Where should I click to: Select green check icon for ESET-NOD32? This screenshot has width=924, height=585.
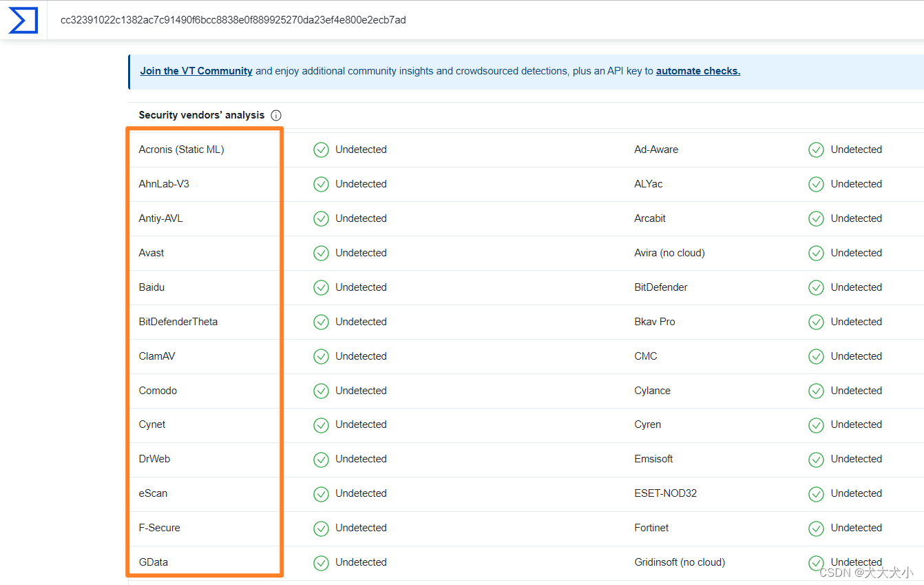click(816, 493)
